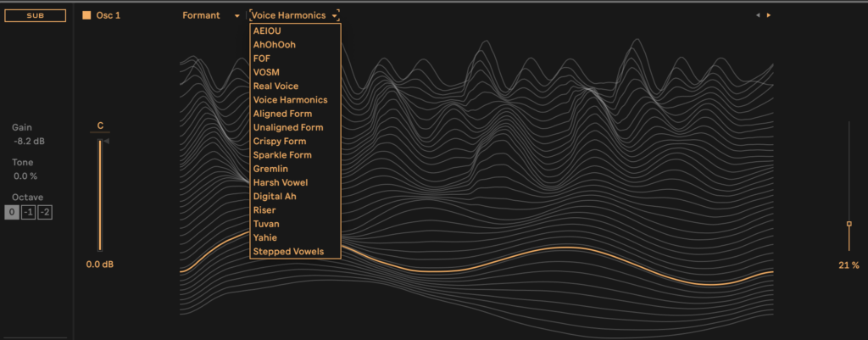Image resolution: width=868 pixels, height=340 pixels.
Task: Open the Formant category dropdown
Action: pos(211,15)
